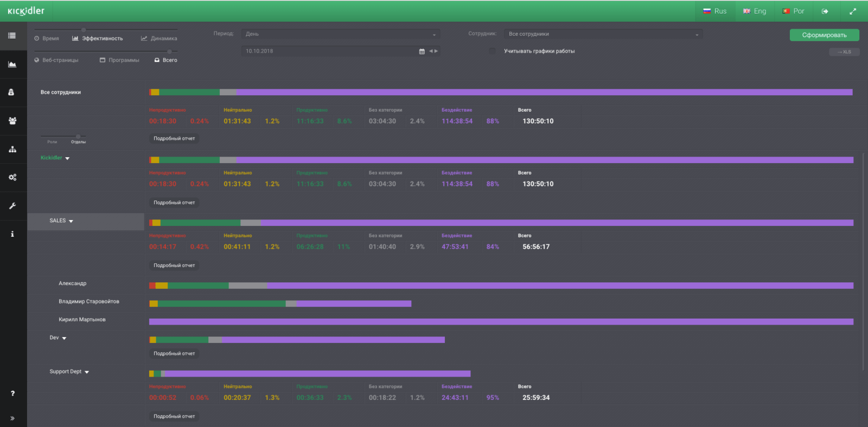This screenshot has width=868, height=427.
Task: Open the 'Все сотрудники' employee dropdown
Action: 603,34
